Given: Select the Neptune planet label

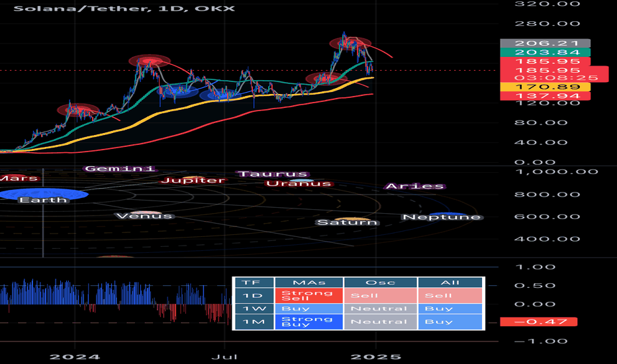Looking at the screenshot, I should pos(442,217).
